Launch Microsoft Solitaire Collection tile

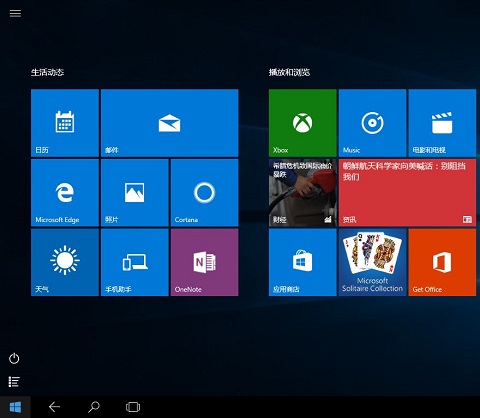[372, 262]
